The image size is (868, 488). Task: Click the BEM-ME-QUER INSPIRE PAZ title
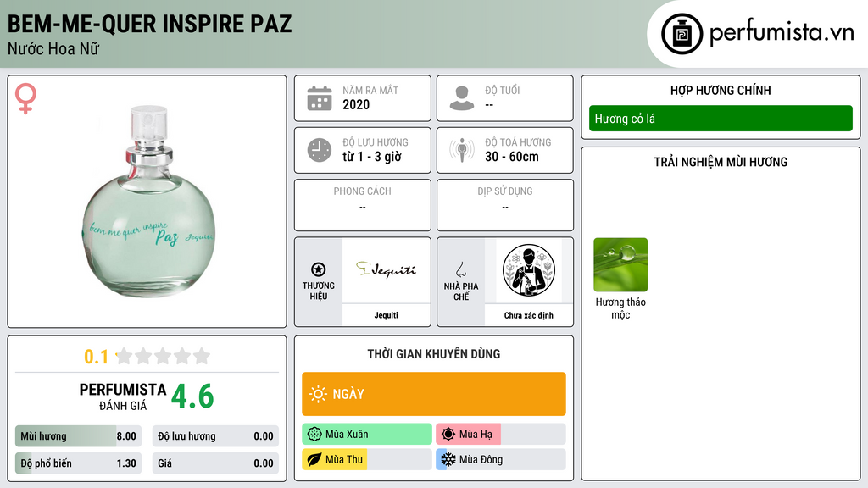pos(149,24)
